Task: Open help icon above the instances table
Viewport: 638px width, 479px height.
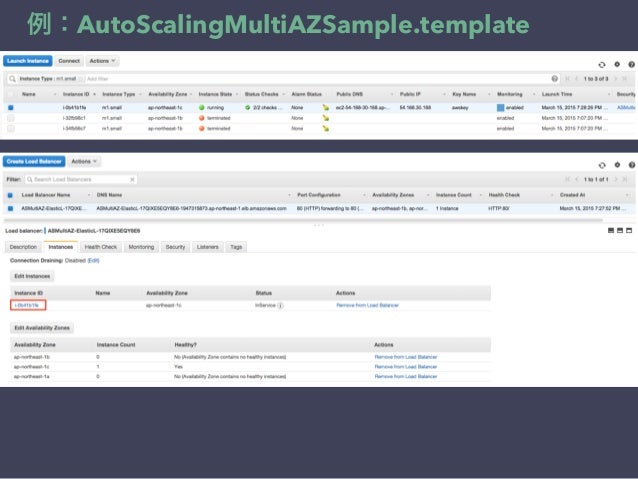Action: (631, 64)
